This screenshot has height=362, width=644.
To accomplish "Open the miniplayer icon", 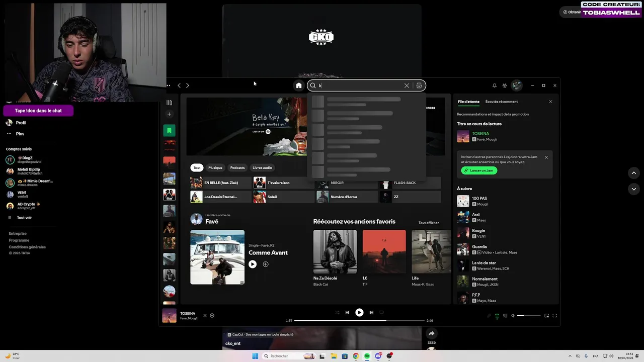I will pyautogui.click(x=547, y=316).
